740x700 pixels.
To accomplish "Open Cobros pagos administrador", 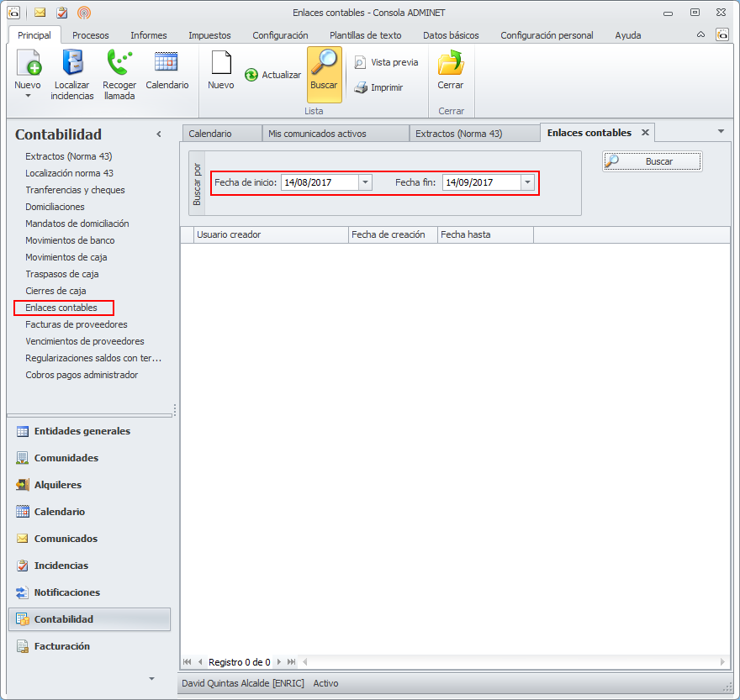I will pos(82,375).
